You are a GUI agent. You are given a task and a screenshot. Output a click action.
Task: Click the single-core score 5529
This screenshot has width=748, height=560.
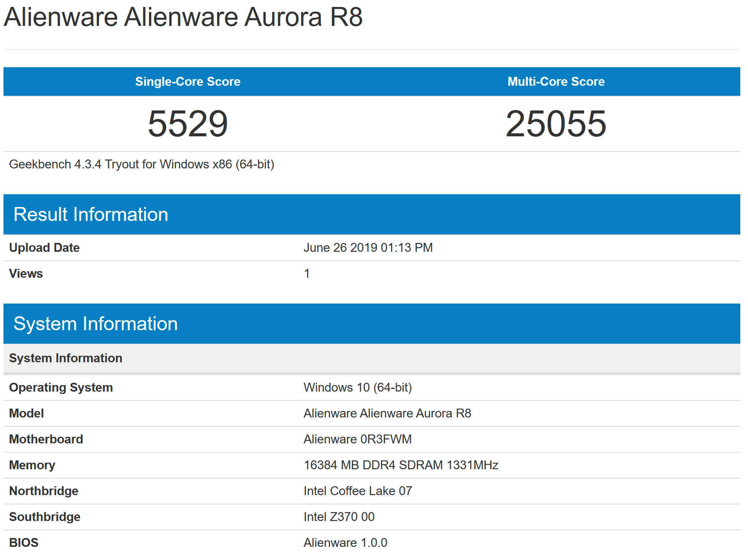188,124
